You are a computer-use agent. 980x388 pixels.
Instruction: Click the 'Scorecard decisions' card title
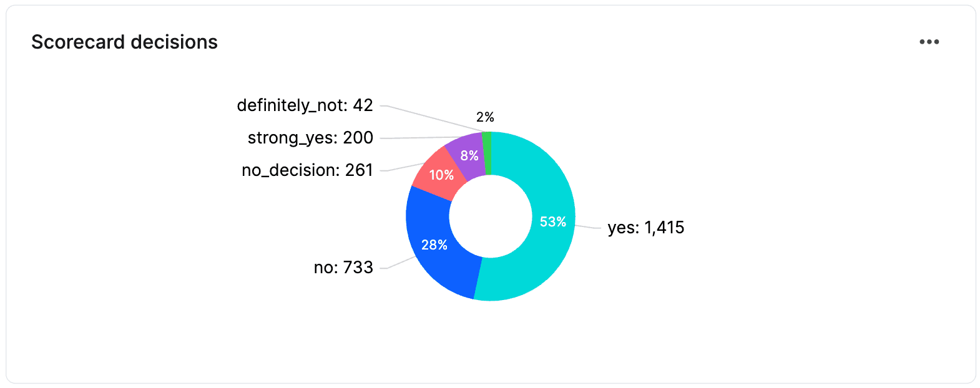pos(125,42)
